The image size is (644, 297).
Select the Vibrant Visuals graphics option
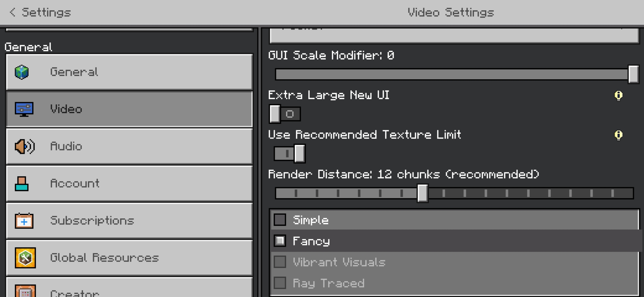pyautogui.click(x=280, y=262)
